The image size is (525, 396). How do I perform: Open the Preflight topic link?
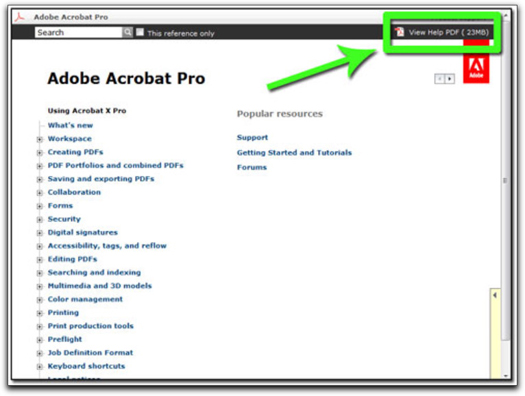(x=65, y=339)
